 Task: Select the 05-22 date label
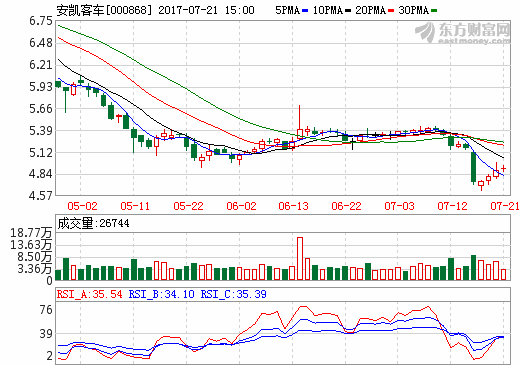pyautogui.click(x=188, y=206)
